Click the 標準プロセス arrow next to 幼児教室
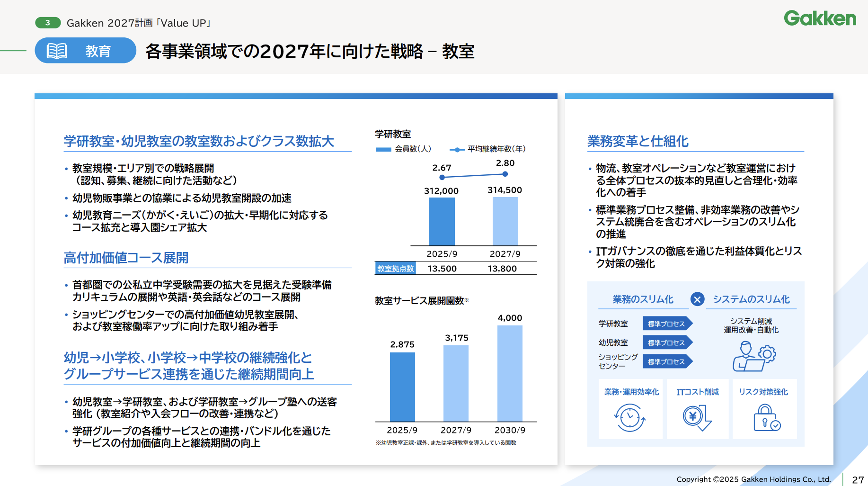Screen dimensions: 868x486 667,342
